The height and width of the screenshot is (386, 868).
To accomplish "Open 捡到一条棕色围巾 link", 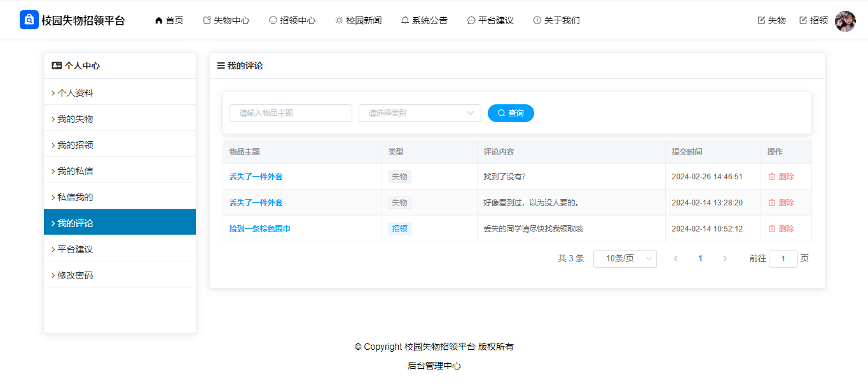I will (x=260, y=229).
